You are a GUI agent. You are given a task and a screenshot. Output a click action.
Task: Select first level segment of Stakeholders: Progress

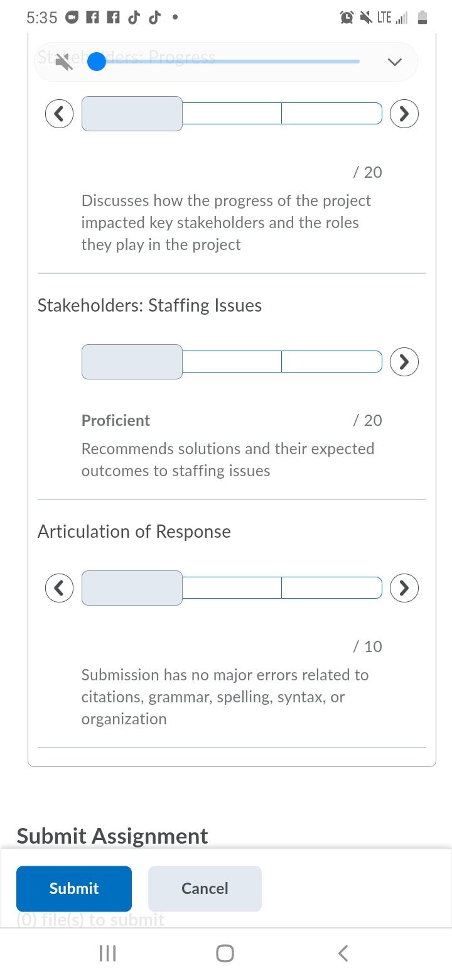tap(132, 114)
